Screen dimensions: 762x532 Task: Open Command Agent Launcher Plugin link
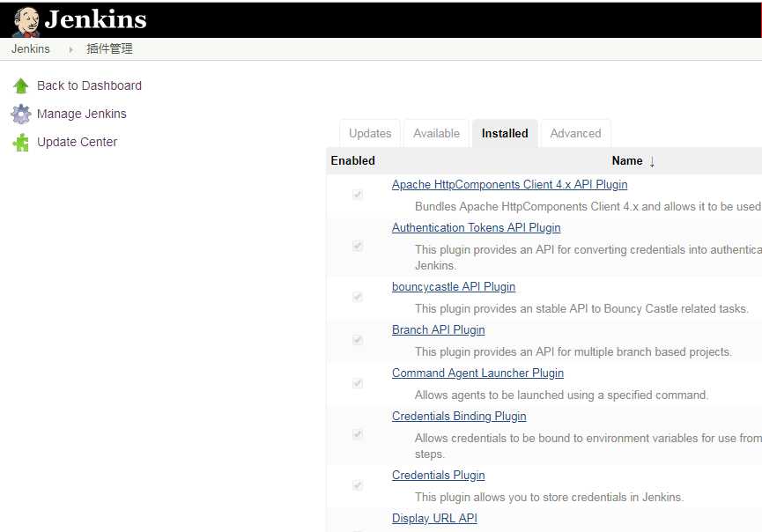(x=477, y=373)
